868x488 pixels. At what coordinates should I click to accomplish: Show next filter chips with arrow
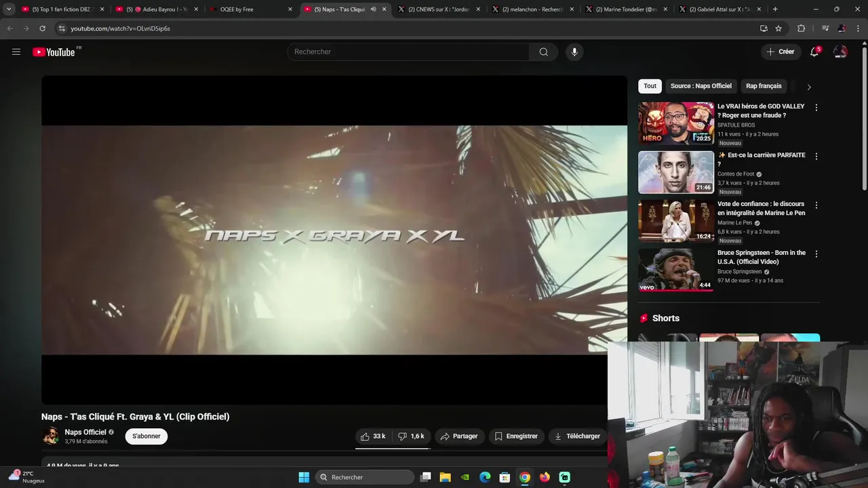[808, 87]
